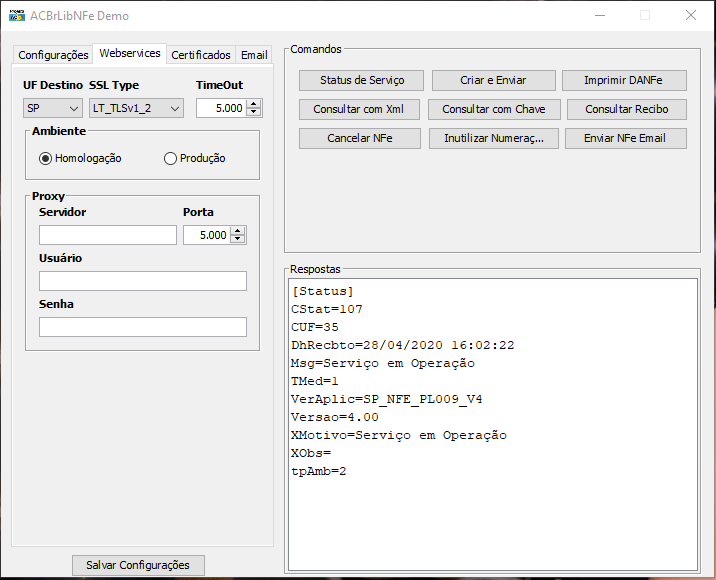Minimize the ACBrLibNFe Demo window

click(600, 16)
